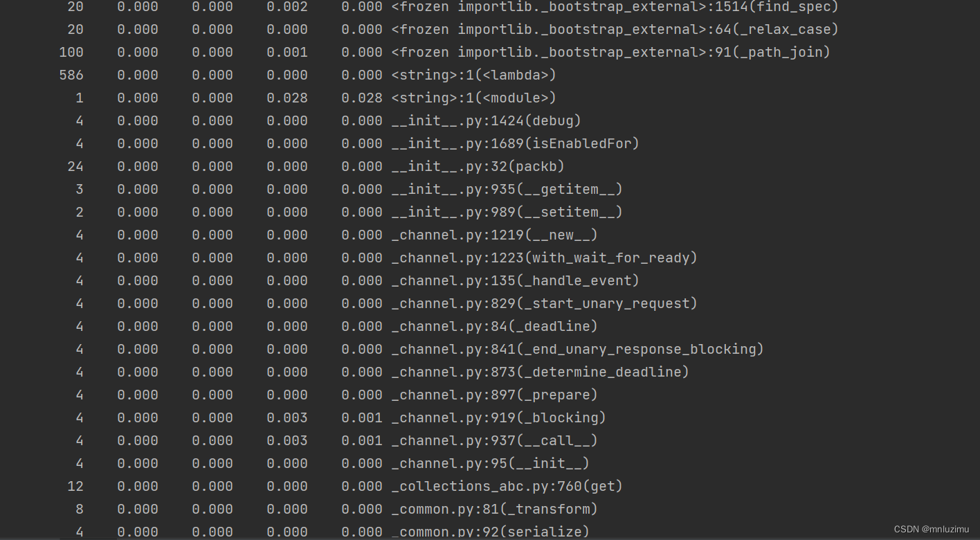This screenshot has width=980, height=540.
Task: Select the <string>:1(<lambda>) entry
Action: (x=473, y=75)
